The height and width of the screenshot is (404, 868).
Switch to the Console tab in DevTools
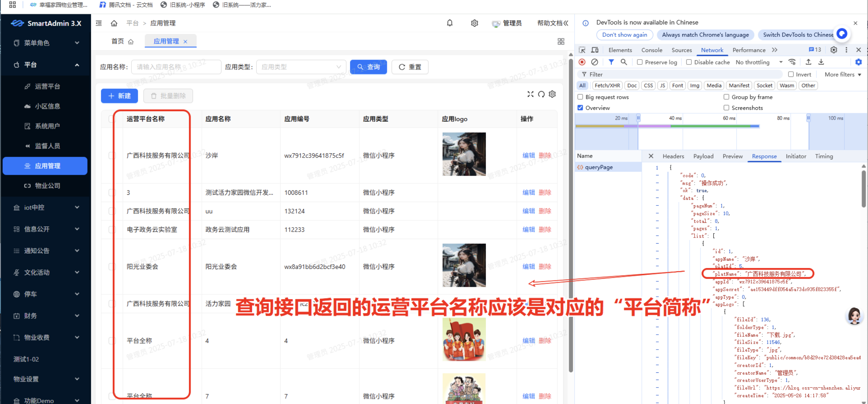point(652,50)
